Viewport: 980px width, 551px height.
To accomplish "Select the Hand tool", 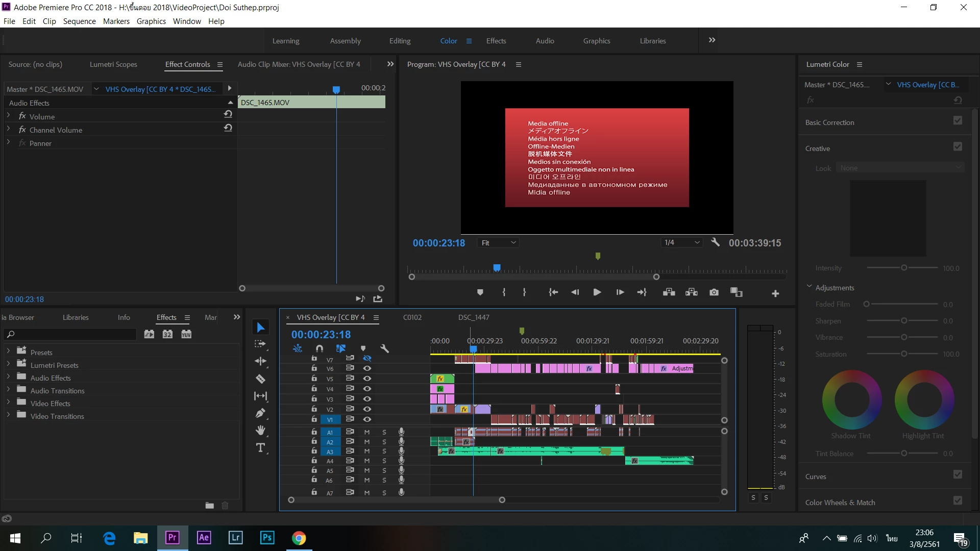I will point(260,431).
